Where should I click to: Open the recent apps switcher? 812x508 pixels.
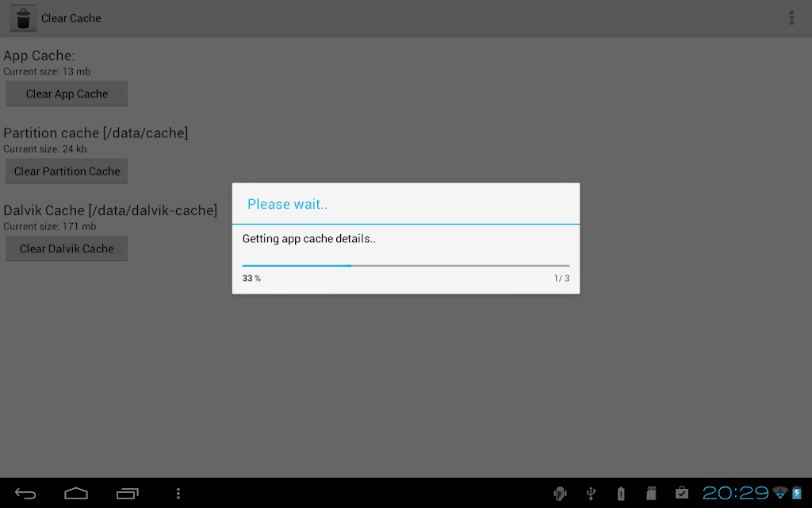pyautogui.click(x=128, y=494)
